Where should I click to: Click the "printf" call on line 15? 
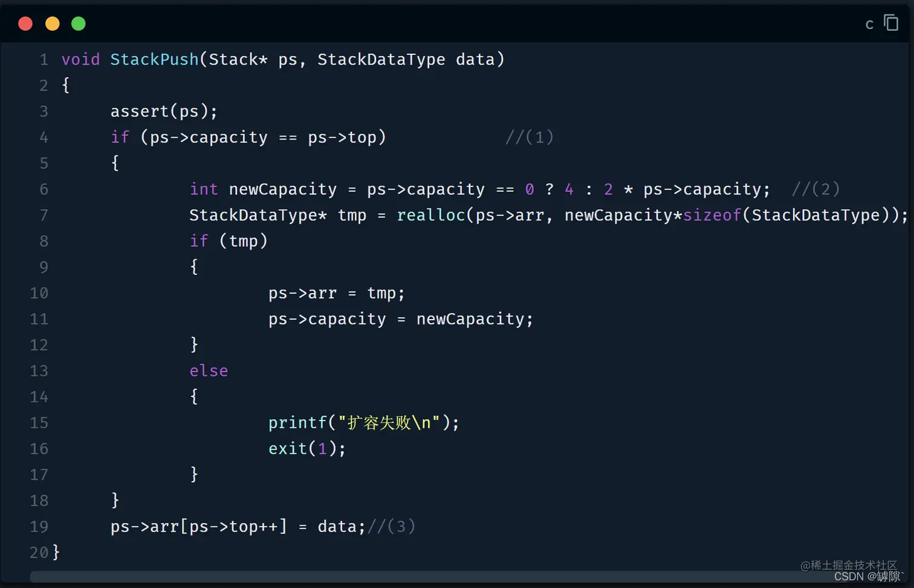297,422
